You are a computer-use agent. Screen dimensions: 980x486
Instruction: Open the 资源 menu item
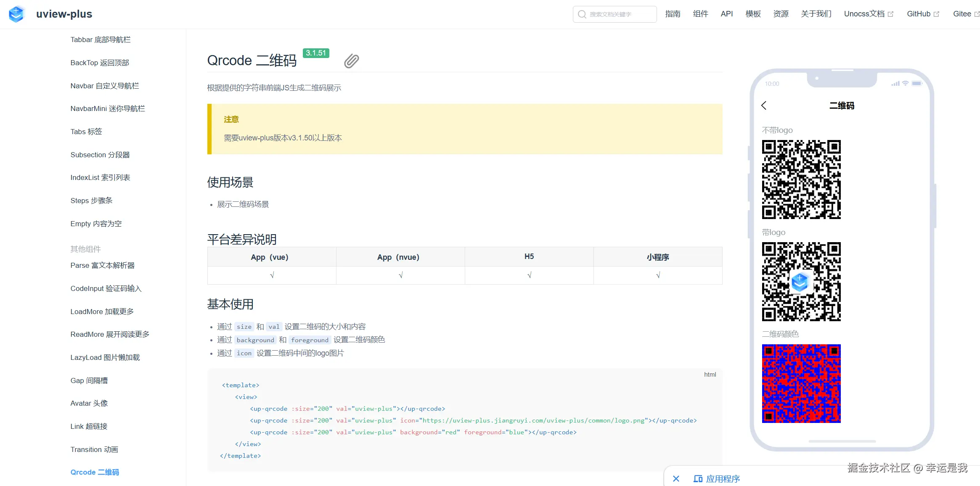[x=781, y=14]
